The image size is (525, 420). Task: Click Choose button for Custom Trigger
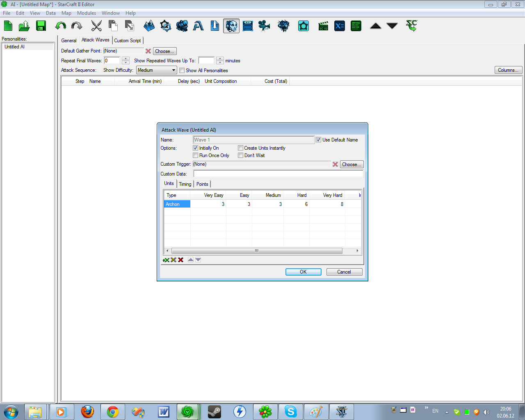coord(352,164)
